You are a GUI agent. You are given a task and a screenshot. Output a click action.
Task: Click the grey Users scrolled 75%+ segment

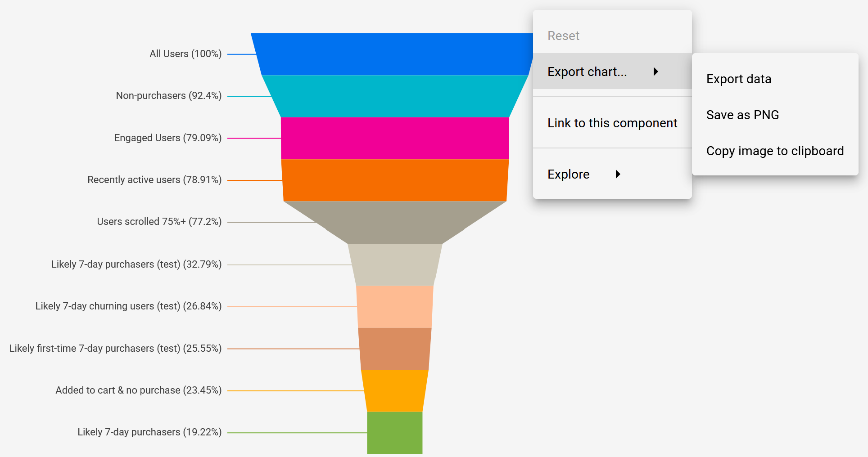pos(395,222)
